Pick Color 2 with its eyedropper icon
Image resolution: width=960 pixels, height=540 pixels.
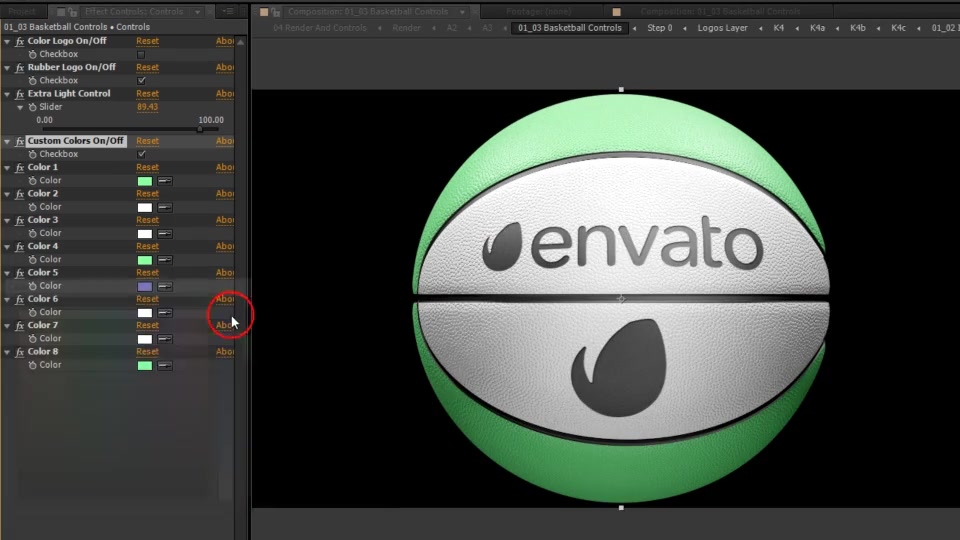165,207
